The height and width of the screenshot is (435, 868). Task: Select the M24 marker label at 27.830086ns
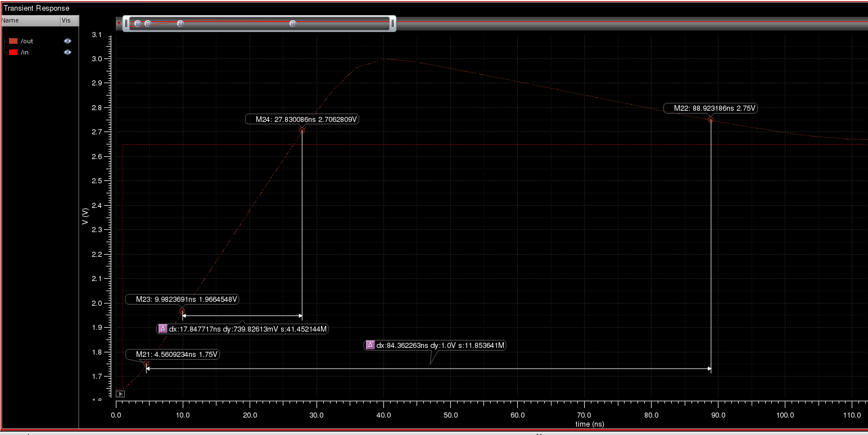coord(302,119)
